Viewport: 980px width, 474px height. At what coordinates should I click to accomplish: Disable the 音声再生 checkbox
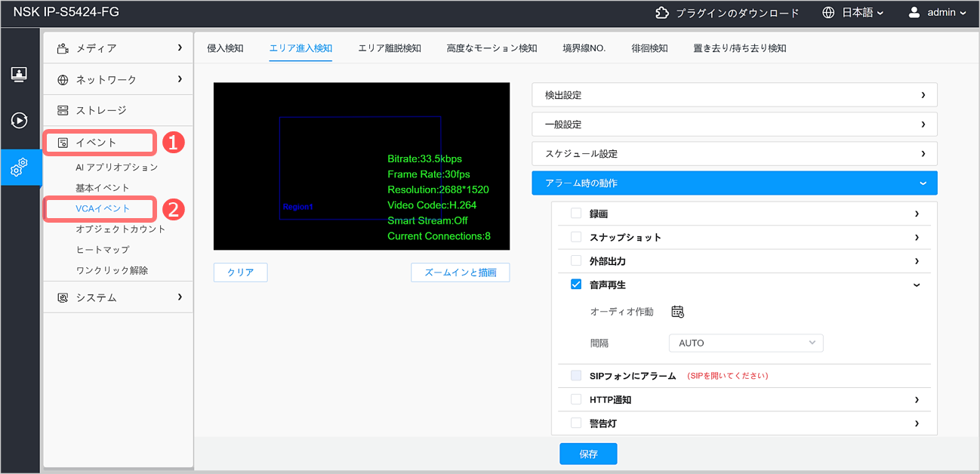tap(576, 285)
